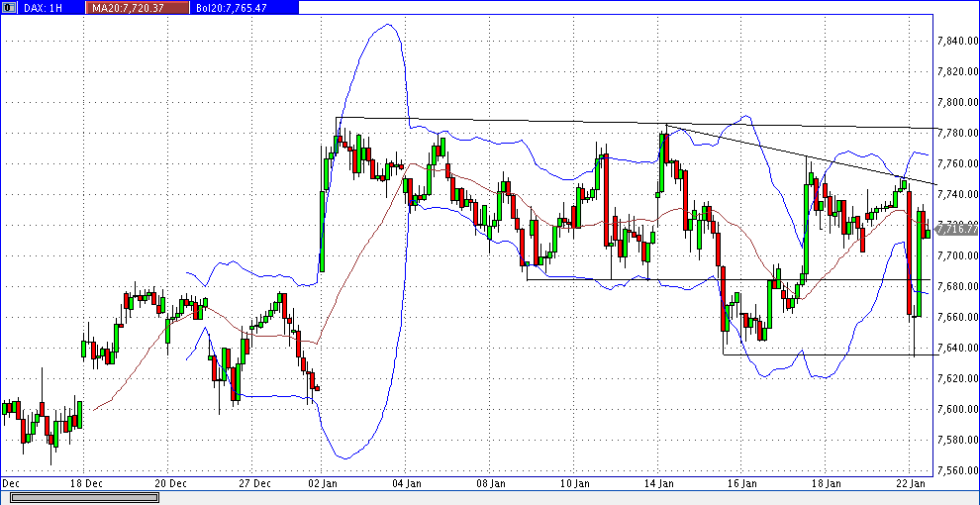
Task: Click the 18 Dec date label
Action: 87,483
